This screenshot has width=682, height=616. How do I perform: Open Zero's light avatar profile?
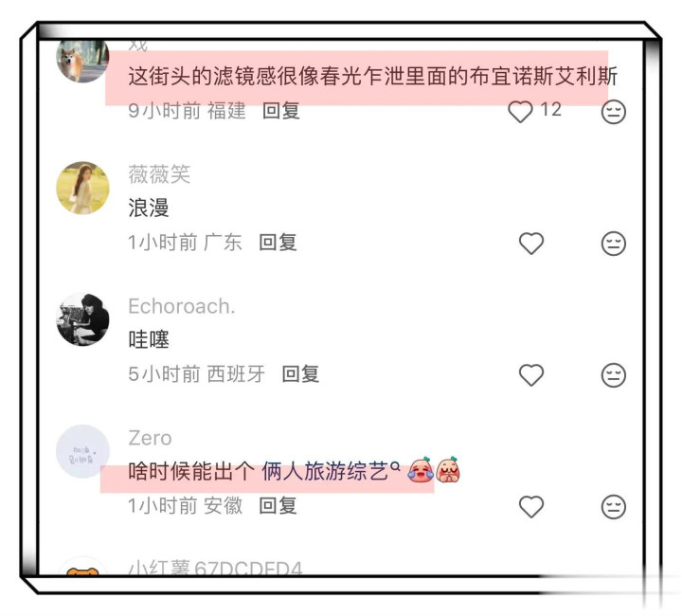click(x=82, y=451)
